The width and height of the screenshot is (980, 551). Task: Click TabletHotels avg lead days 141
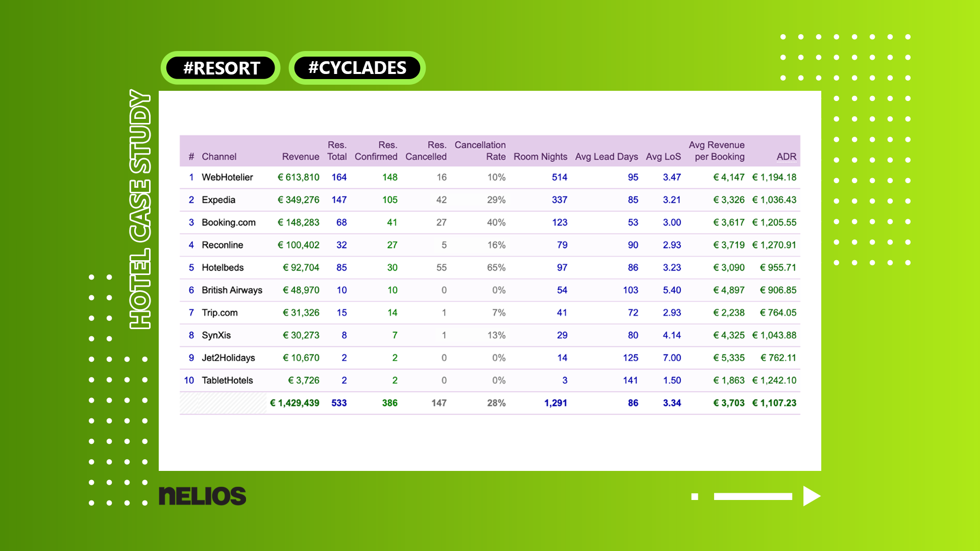pyautogui.click(x=630, y=380)
